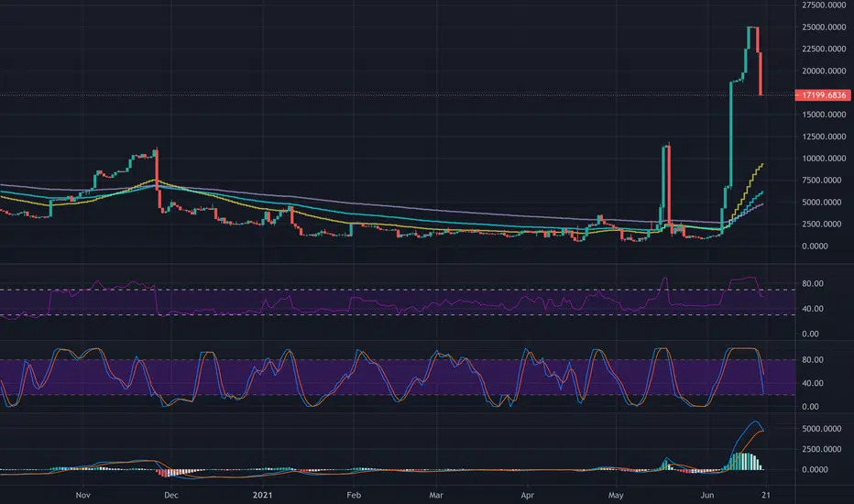Select the Dec label on the time axis
854x504 pixels.
tap(171, 495)
